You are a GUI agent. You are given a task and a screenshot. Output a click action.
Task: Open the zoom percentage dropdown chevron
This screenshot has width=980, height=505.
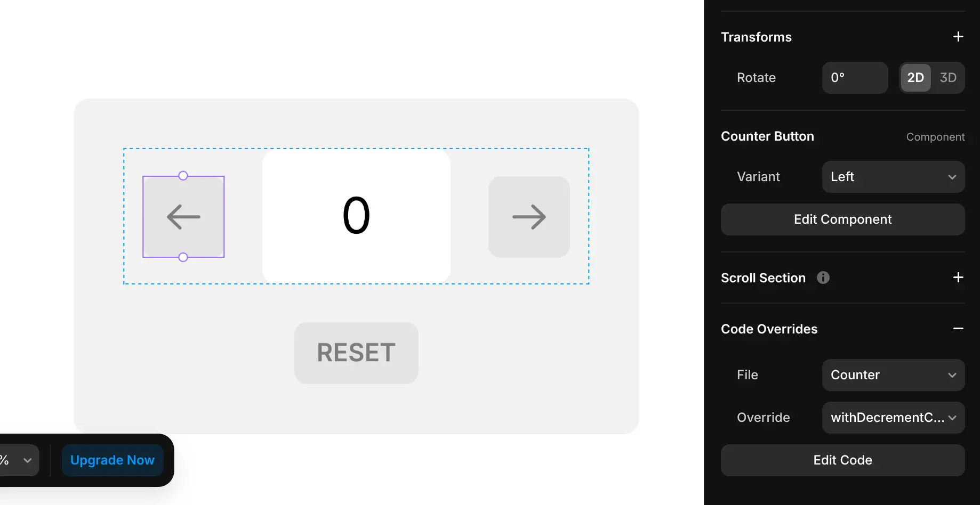coord(27,460)
